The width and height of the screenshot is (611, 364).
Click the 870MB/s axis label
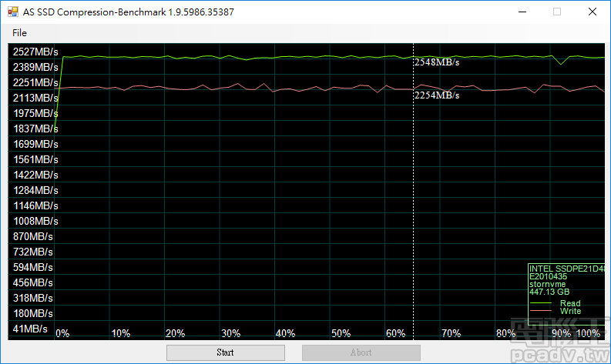(32, 236)
